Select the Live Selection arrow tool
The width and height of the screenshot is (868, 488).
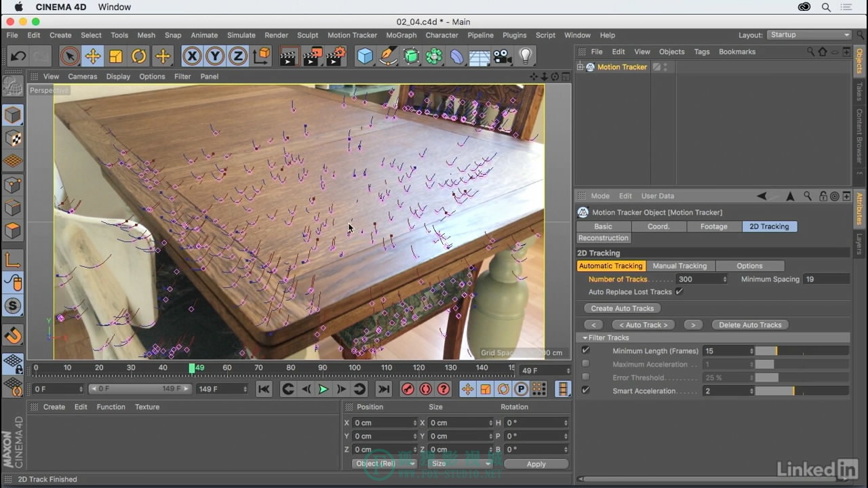tap(69, 56)
